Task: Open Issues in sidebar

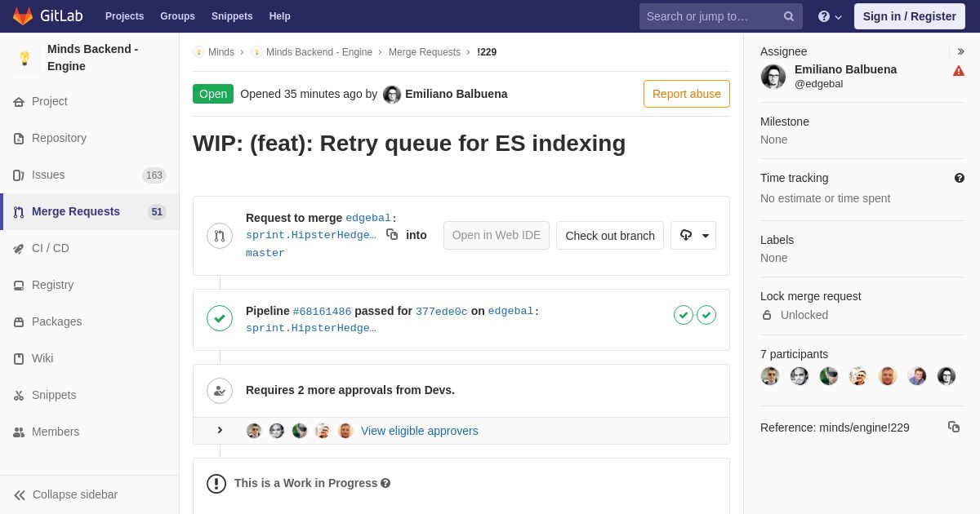Action: pyautogui.click(x=90, y=175)
